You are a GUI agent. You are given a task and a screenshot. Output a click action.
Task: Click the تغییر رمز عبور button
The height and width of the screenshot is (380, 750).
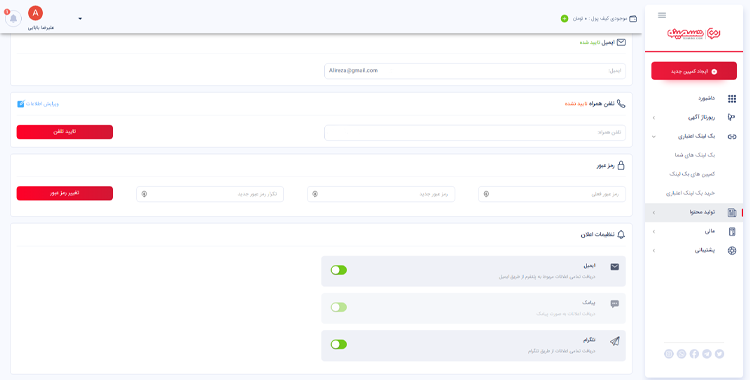pyautogui.click(x=65, y=193)
